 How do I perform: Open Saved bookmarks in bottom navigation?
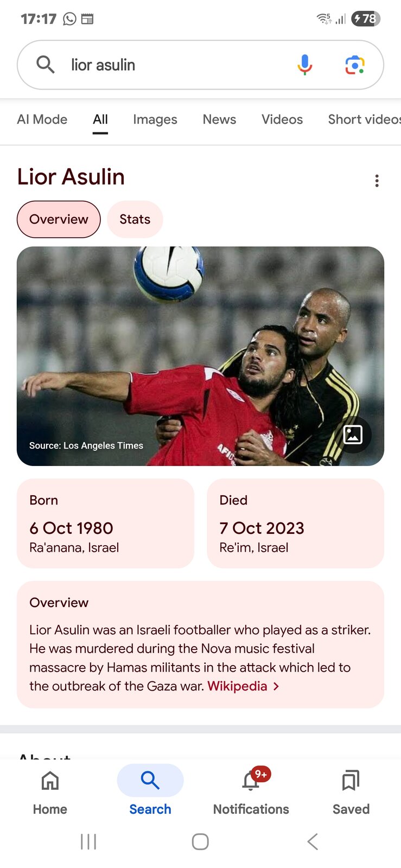351,792
